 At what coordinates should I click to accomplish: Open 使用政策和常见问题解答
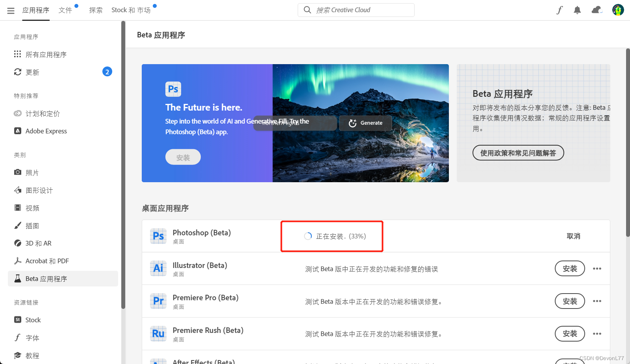[x=518, y=153]
